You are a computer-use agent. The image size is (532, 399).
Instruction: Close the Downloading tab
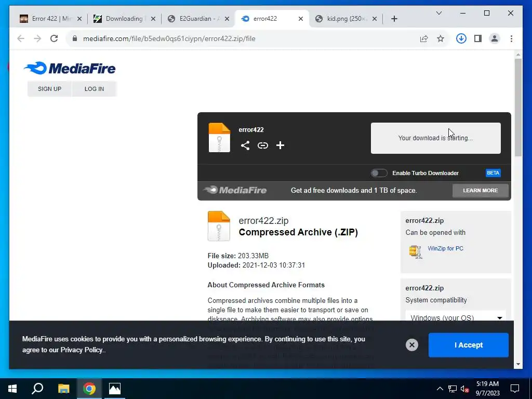(x=153, y=19)
